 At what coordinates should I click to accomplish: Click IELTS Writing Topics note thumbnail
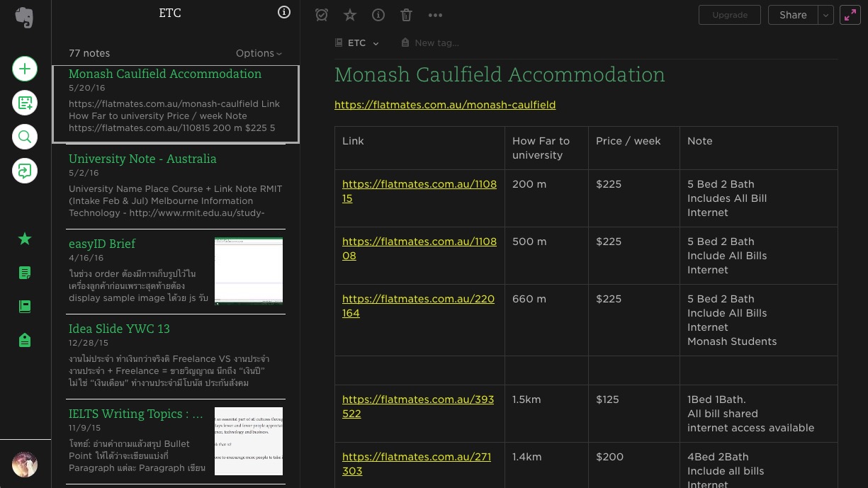click(x=249, y=441)
